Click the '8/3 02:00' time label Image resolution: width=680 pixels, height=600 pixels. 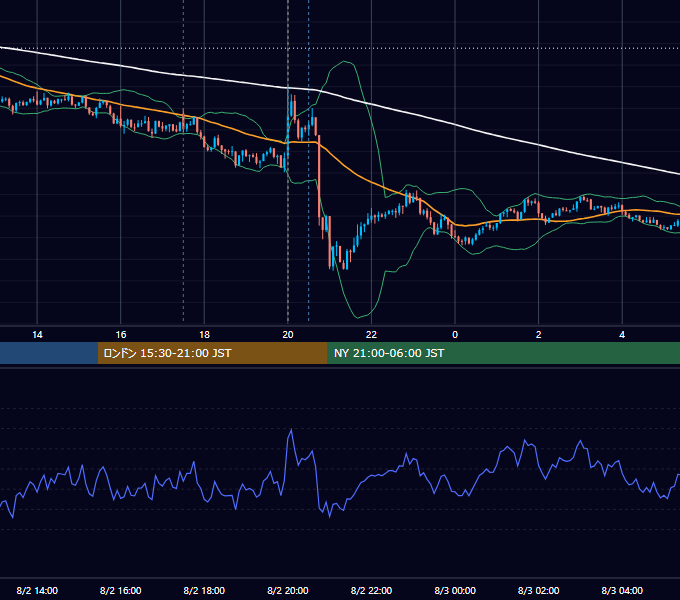tap(539, 590)
